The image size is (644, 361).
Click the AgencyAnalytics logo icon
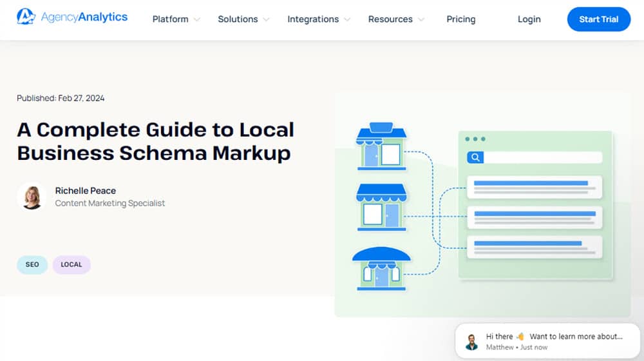click(x=26, y=17)
